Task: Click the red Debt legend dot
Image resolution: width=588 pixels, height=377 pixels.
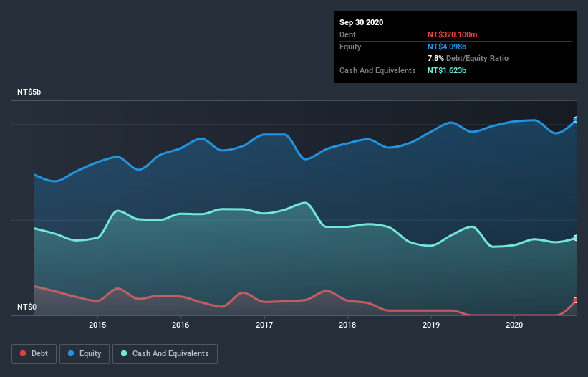Action: pyautogui.click(x=23, y=353)
